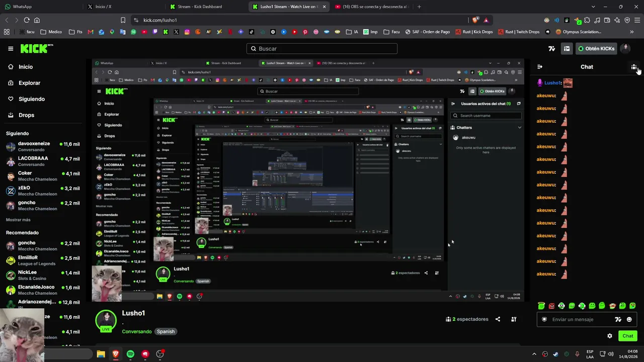
Task: Collapse the chat panel with the arrow icon
Action: pyautogui.click(x=540, y=67)
